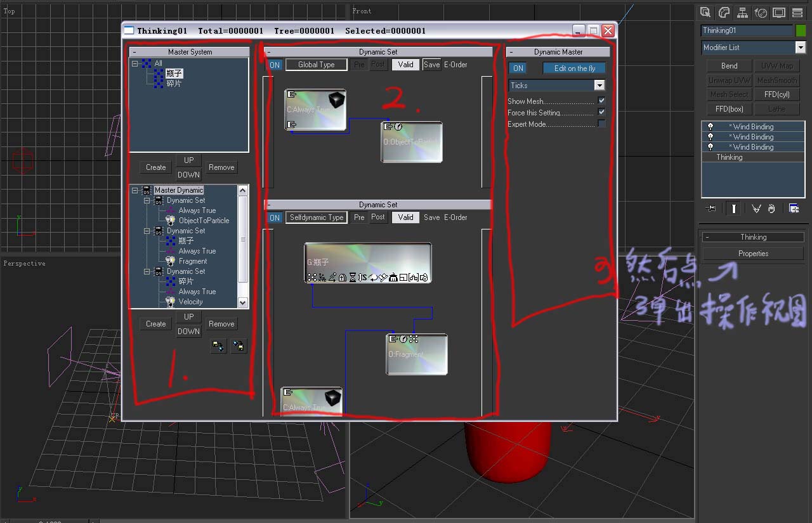Click the Pin Stack icon
This screenshot has width=812, height=523.
[x=711, y=208]
